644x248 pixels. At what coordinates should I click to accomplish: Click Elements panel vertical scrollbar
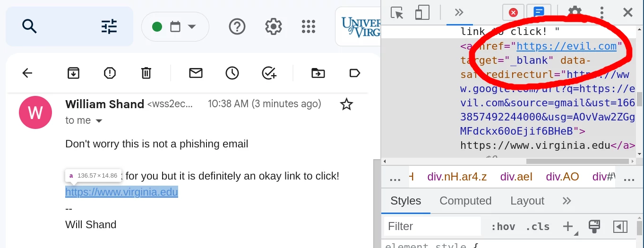pos(640,99)
